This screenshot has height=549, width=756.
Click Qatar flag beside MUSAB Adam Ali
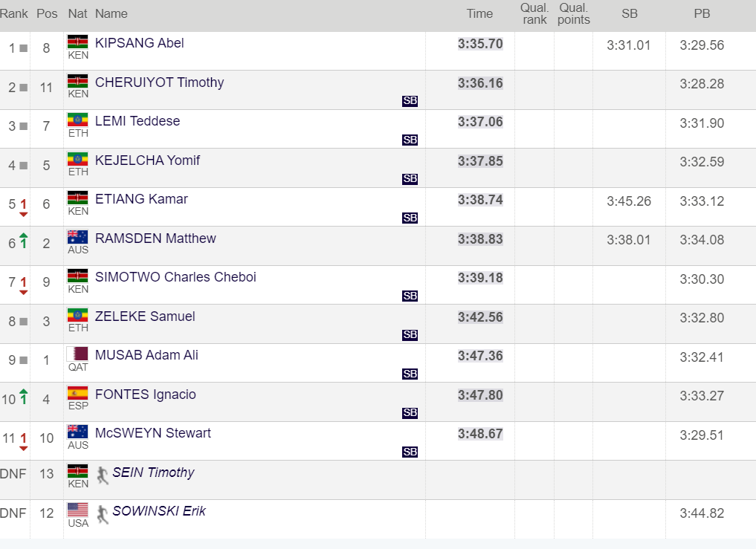click(x=77, y=354)
